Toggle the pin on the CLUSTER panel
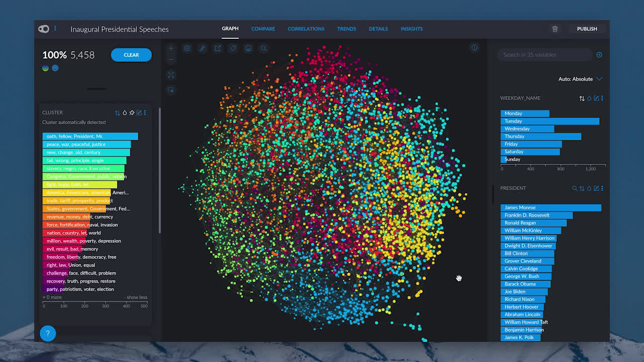This screenshot has height=362, width=644. [131, 113]
